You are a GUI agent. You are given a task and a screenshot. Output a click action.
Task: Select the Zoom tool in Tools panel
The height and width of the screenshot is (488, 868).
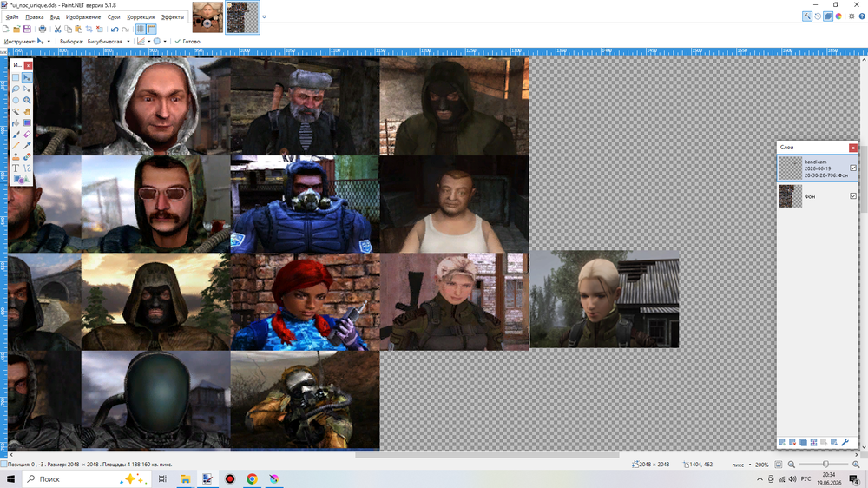[x=27, y=100]
